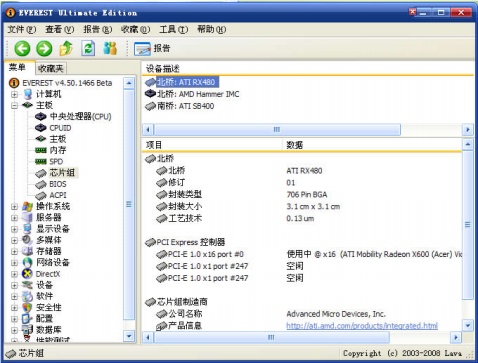Click details pane vertical scroll-down arrow
478x363 pixels.
click(468, 325)
